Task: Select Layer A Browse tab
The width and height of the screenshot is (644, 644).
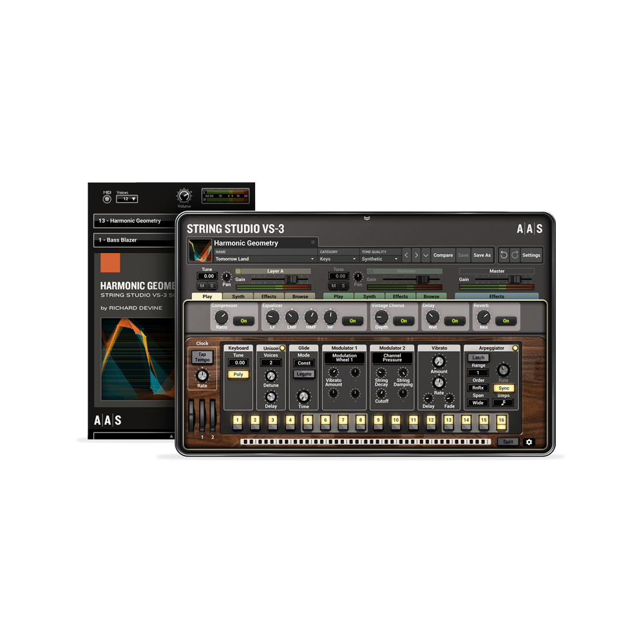Action: pos(300,296)
